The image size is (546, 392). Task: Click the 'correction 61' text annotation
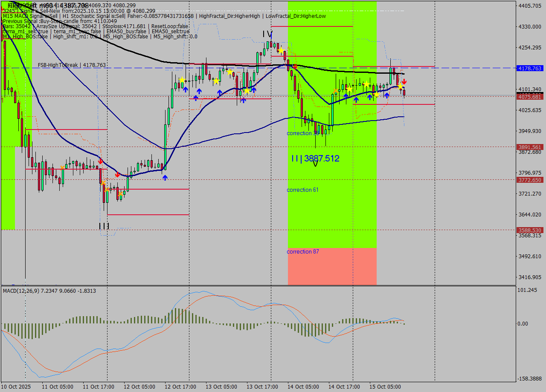302,190
